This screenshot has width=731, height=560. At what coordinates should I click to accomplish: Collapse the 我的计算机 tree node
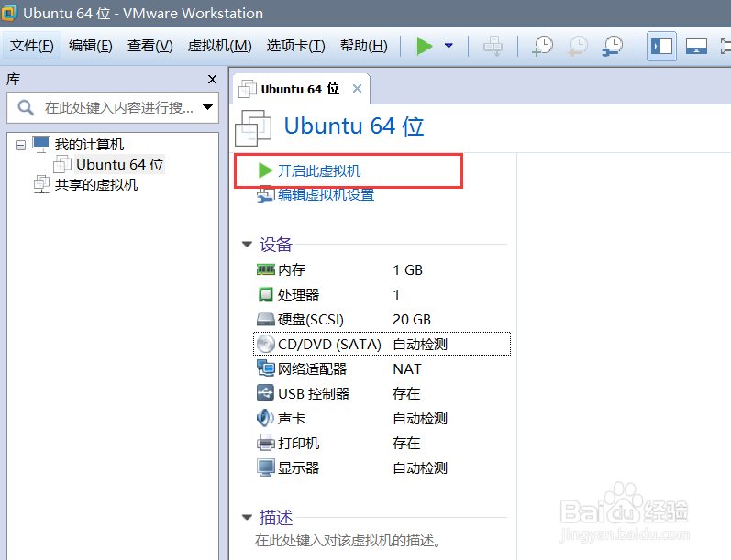(20, 146)
